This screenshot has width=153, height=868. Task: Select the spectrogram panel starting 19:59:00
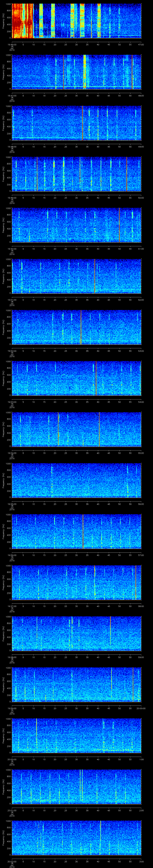coord(77,685)
